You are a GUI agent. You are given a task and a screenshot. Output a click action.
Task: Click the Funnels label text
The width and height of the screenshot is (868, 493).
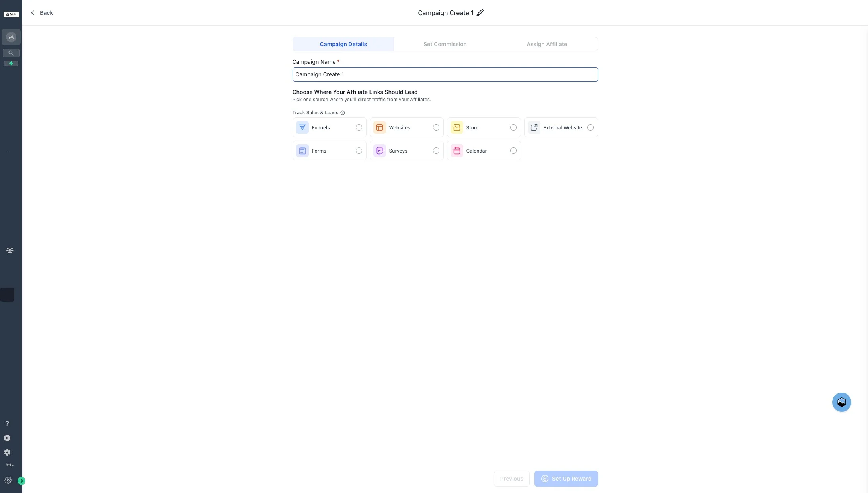(x=320, y=128)
